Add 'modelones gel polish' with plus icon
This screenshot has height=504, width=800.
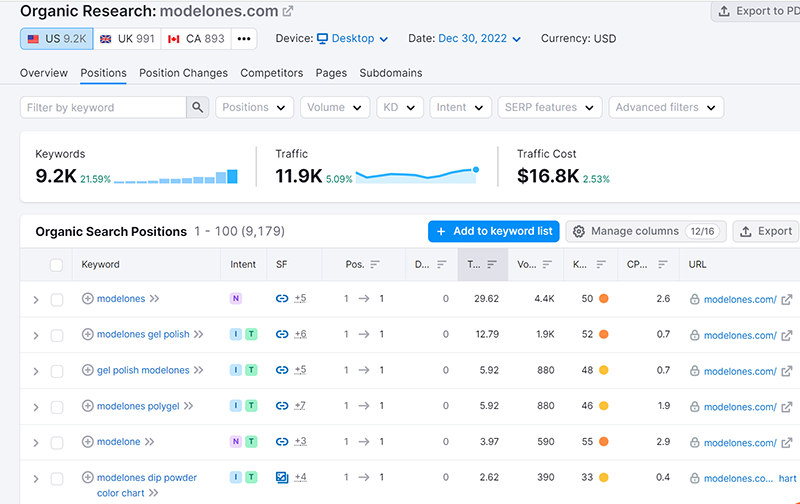coord(88,334)
